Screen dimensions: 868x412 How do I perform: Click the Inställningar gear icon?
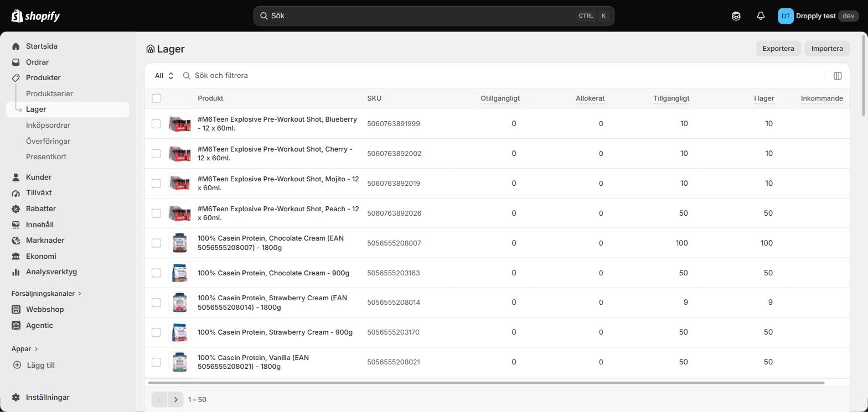pos(16,398)
